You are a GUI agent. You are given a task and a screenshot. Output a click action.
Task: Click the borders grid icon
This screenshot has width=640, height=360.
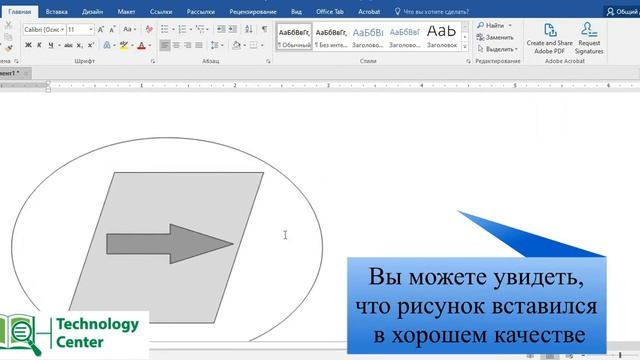253,45
